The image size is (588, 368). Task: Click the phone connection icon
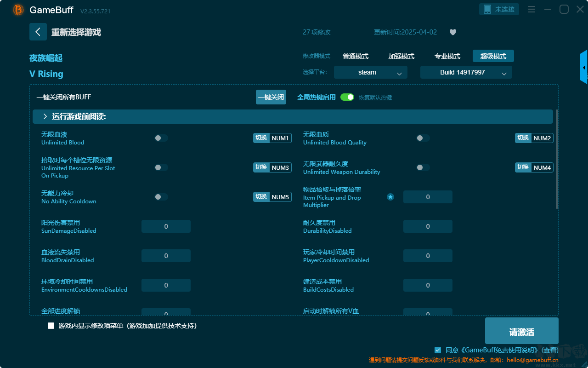pyautogui.click(x=487, y=9)
